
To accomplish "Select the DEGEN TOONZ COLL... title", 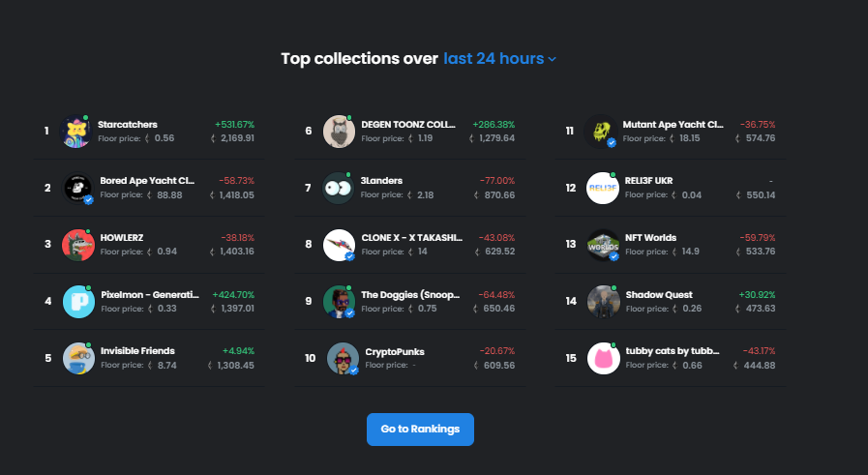I will pos(408,125).
